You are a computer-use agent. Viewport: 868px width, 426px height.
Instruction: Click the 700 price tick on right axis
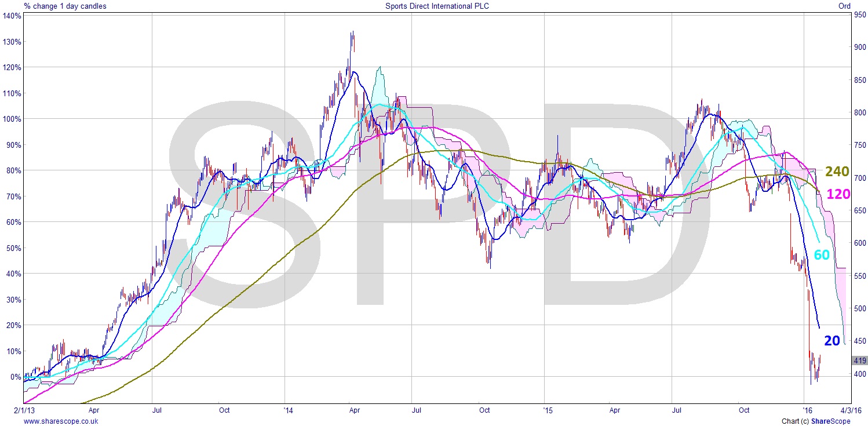point(860,177)
